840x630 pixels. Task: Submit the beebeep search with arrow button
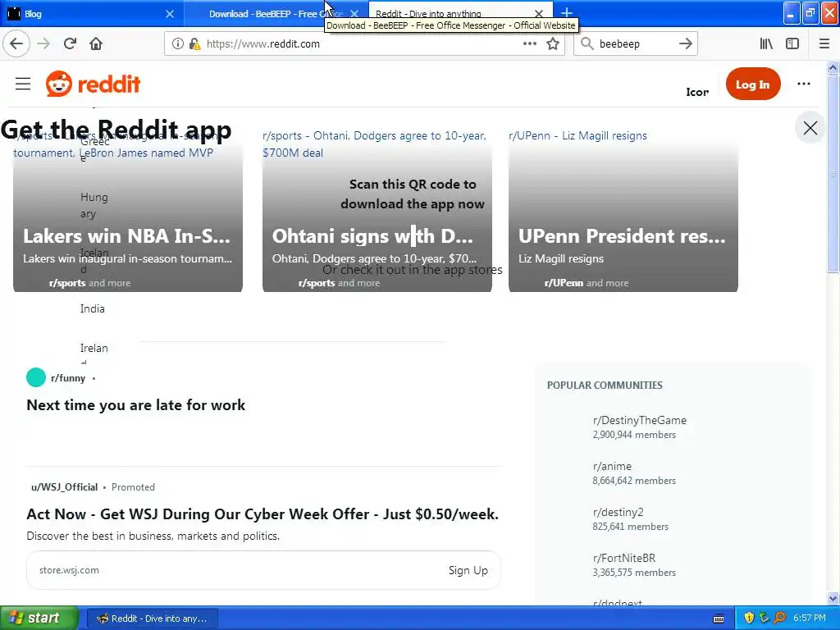(x=685, y=43)
